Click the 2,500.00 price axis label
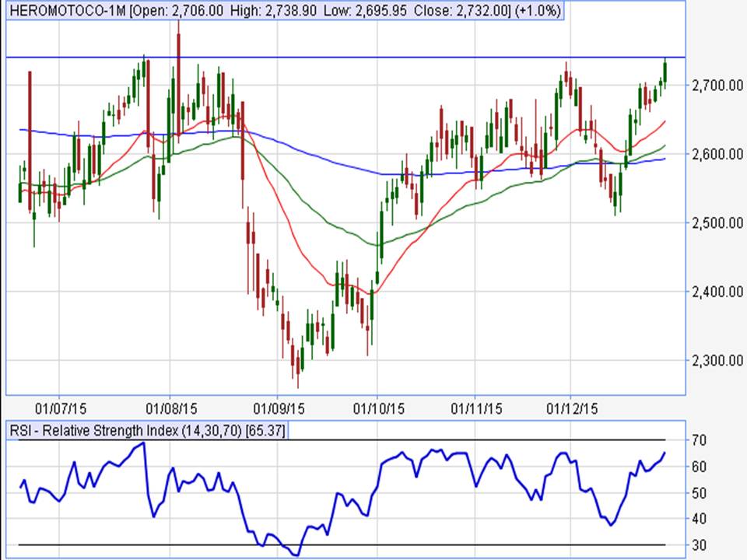Screen dimensions: 747x560 (x=717, y=223)
